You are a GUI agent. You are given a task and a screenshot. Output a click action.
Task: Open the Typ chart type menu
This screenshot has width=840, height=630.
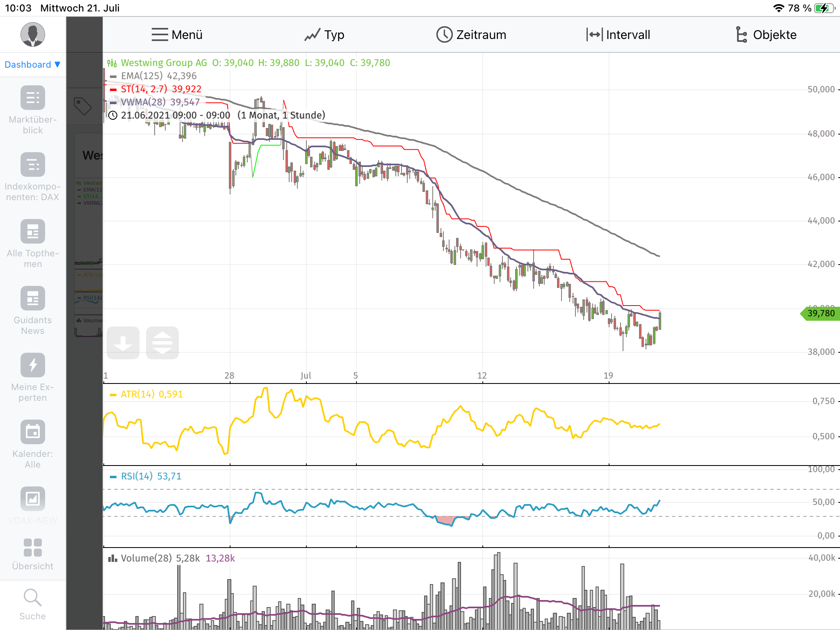click(x=324, y=35)
